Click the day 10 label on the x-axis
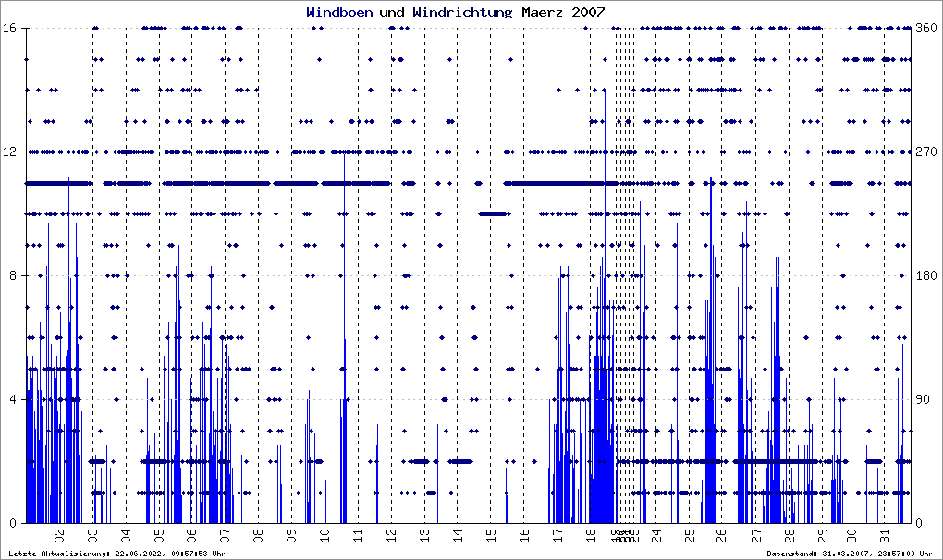Screen dimensions: 943x560 (x=325, y=535)
